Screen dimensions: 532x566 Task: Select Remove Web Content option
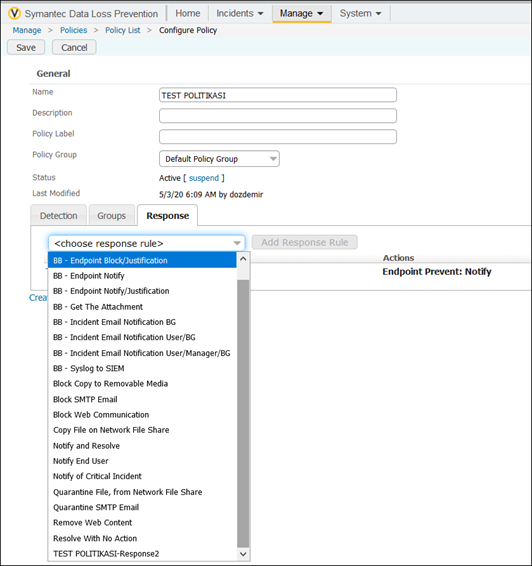142,523
